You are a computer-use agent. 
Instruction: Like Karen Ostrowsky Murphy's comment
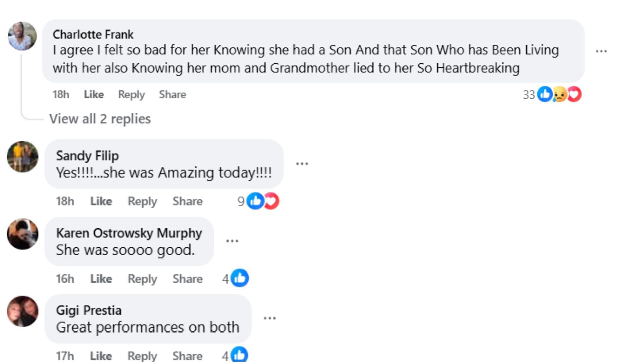tap(101, 279)
